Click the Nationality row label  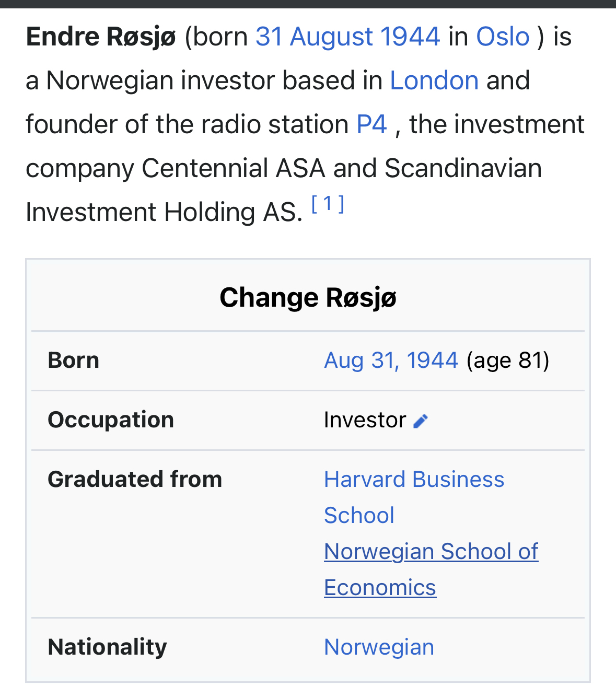[107, 647]
